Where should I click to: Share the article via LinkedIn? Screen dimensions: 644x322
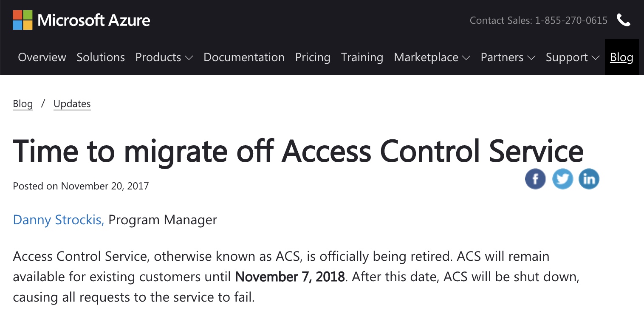coord(589,179)
